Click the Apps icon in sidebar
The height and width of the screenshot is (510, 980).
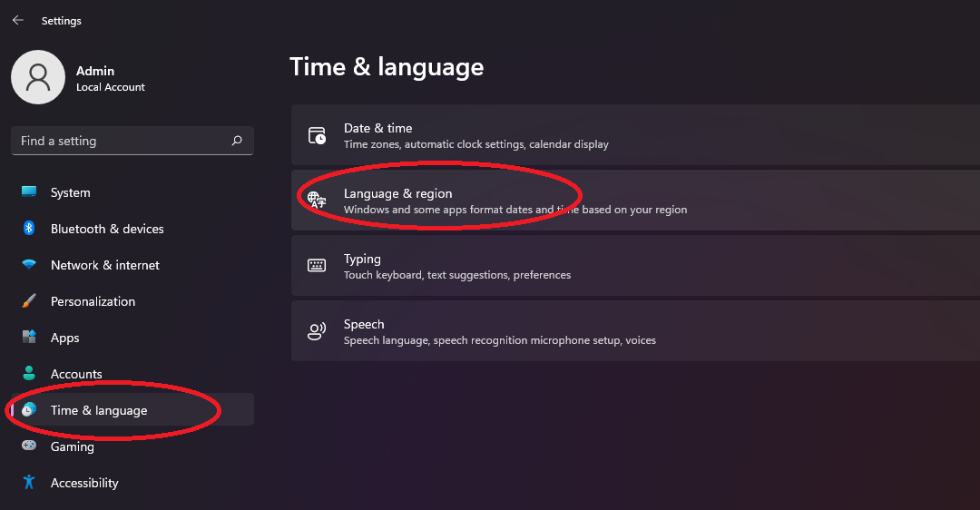pos(29,337)
